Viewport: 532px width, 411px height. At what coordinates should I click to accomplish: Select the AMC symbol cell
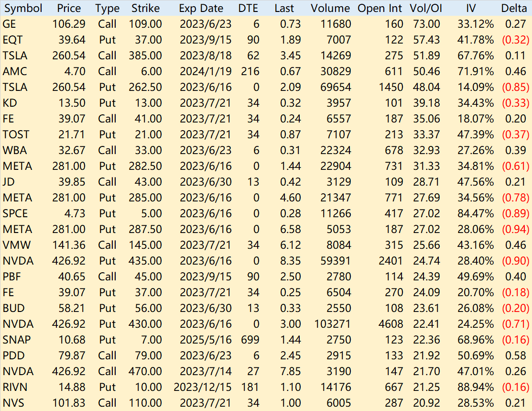tap(15, 71)
